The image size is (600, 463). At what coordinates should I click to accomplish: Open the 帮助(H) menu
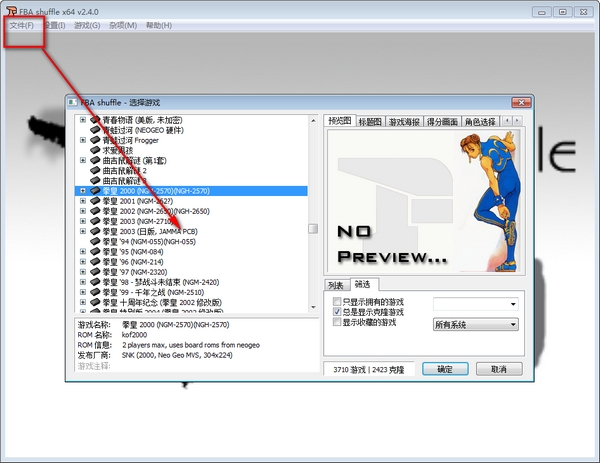159,25
